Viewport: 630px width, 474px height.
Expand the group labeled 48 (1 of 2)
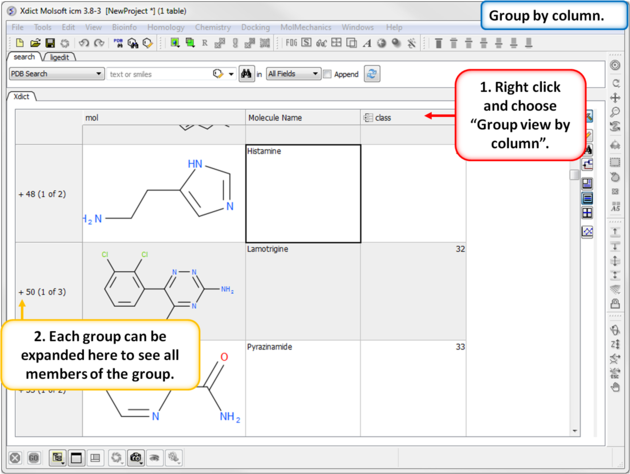(20, 193)
